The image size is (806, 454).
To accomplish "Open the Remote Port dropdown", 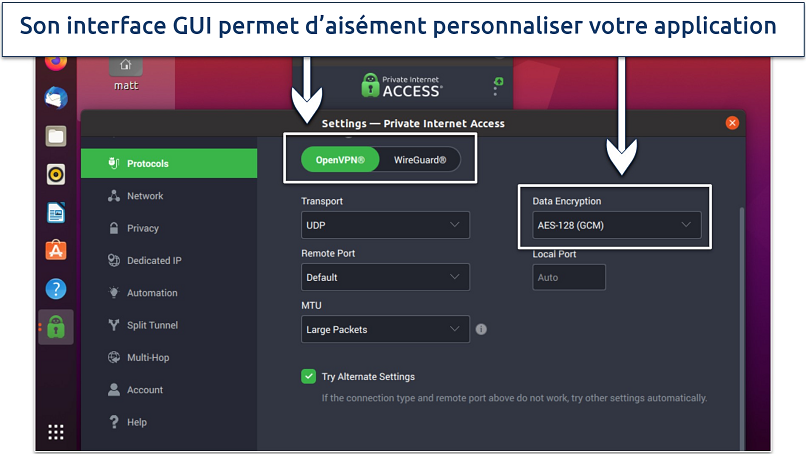I will coord(385,277).
